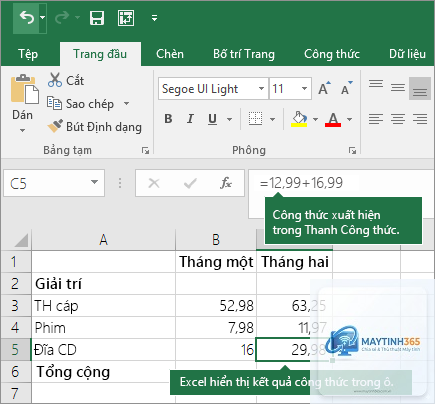Cancel formula entry X icon
The image size is (435, 404).
click(x=154, y=183)
